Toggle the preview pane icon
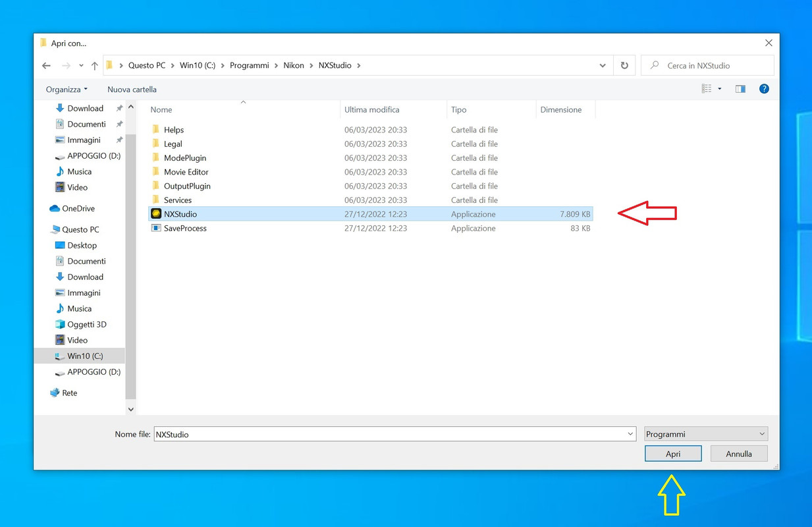The width and height of the screenshot is (812, 527). click(740, 89)
